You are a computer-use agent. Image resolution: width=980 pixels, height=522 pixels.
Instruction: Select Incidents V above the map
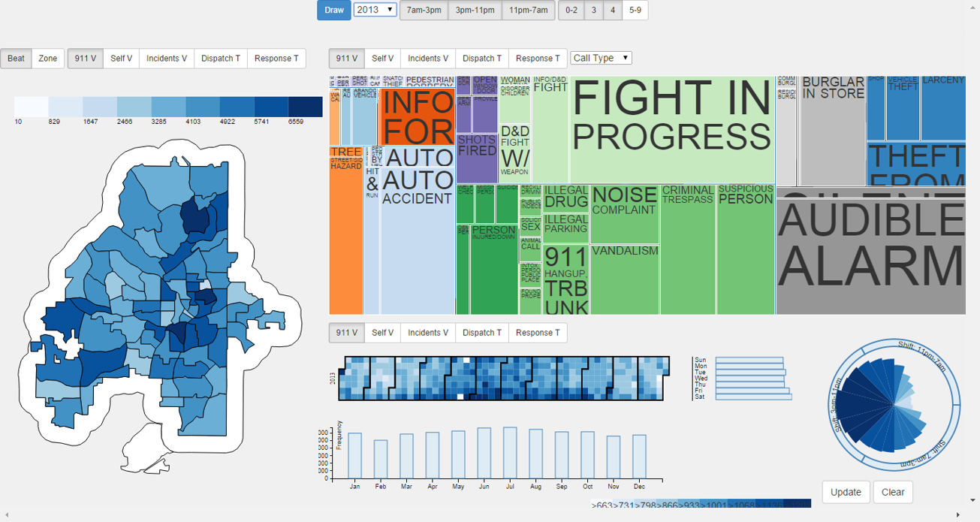(x=167, y=59)
